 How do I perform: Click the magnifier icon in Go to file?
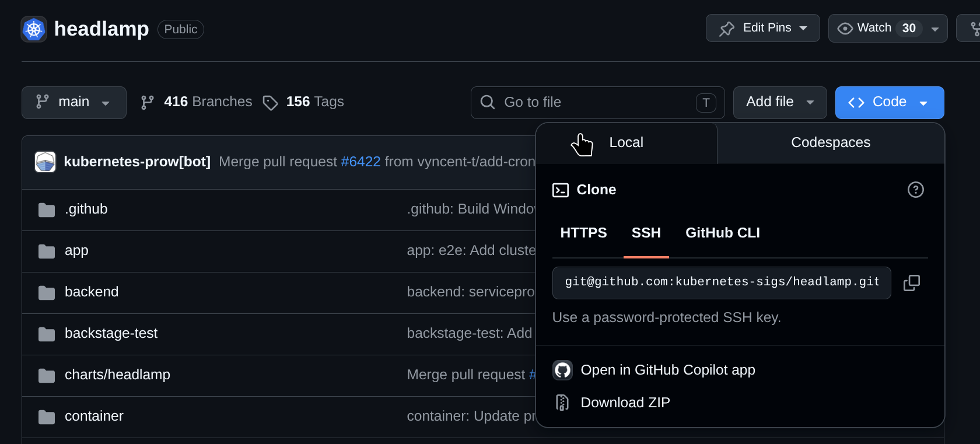pyautogui.click(x=488, y=102)
